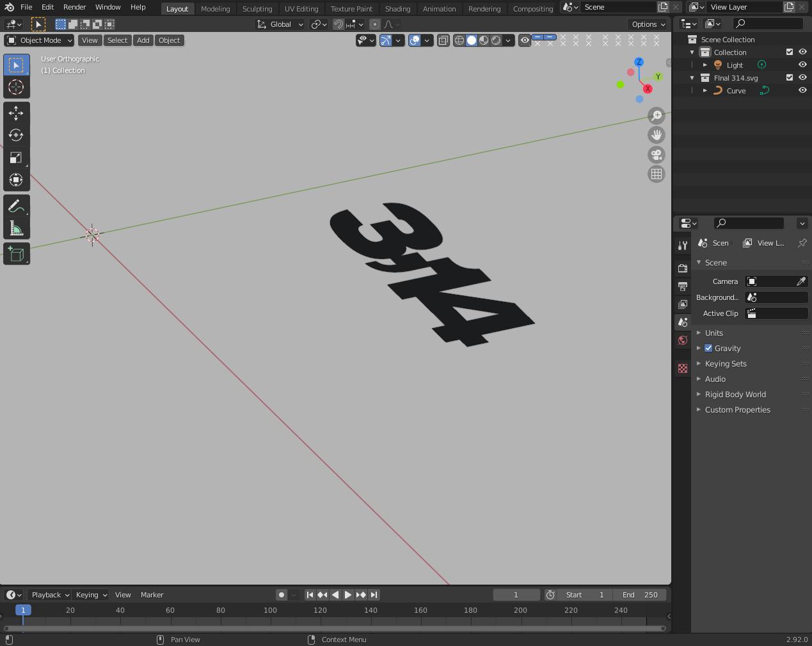The image size is (812, 646).
Task: Open the Render menu
Action: (x=74, y=7)
